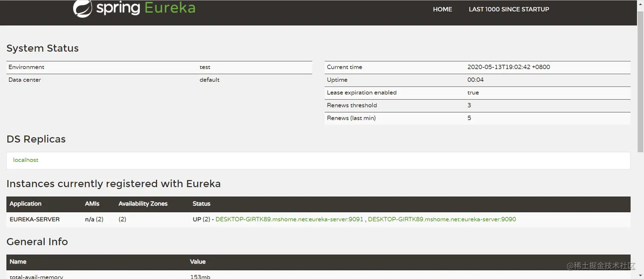The height and width of the screenshot is (279, 644).
Task: Click the AMIs column header
Action: tap(92, 204)
